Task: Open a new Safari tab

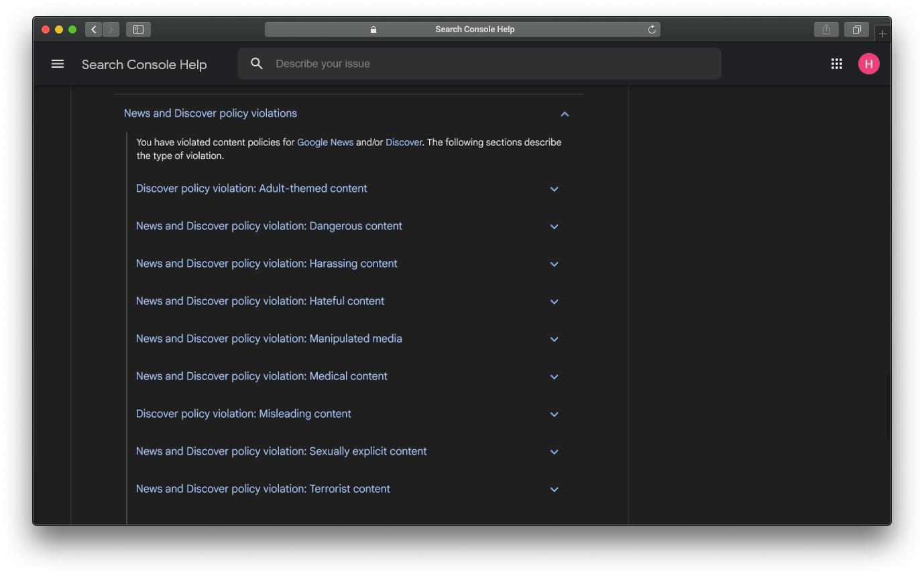Action: tap(882, 33)
